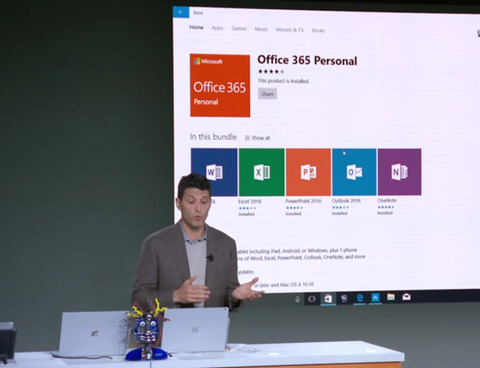Click the microphone icon on the taskbar

297,299
